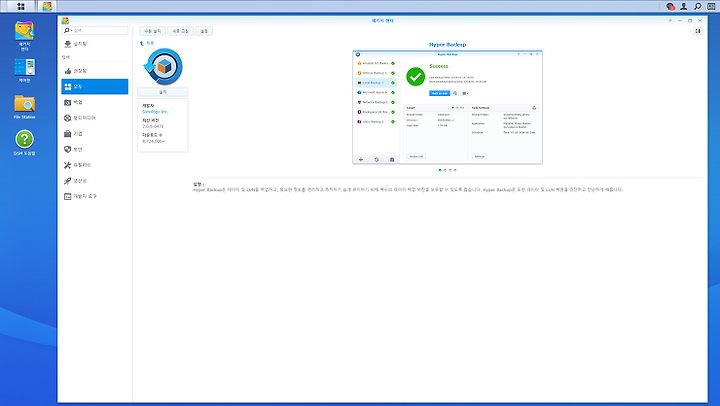This screenshot has width=720, height=406.
Task: Click the version number 2.0.5-0470
Action: tap(153, 126)
